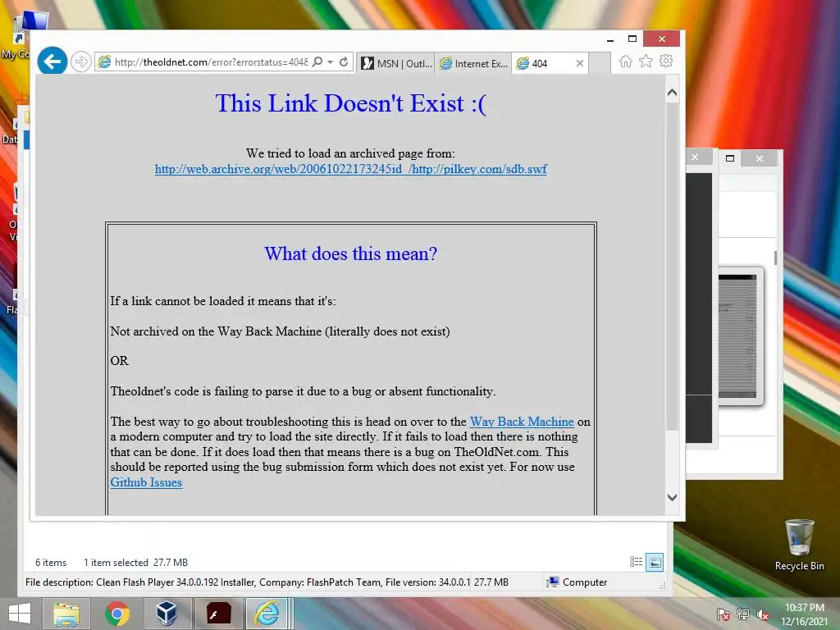Close the Internet Explorer window
Viewport: 840px width, 630px height.
click(x=662, y=39)
